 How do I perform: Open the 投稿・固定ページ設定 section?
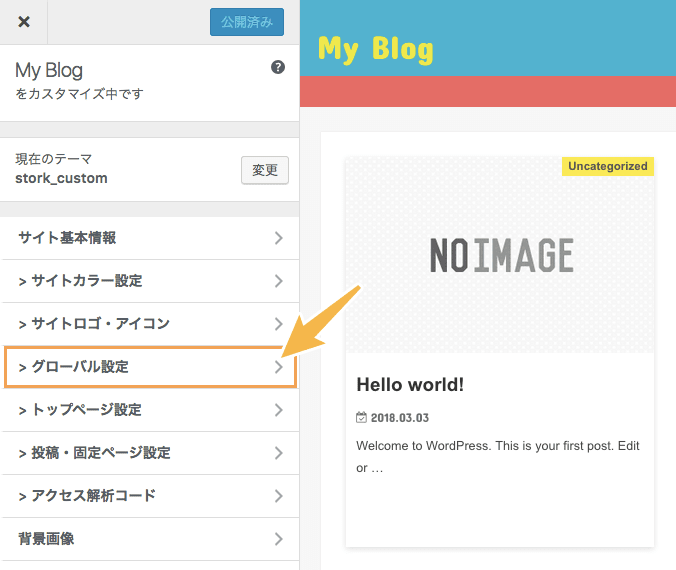[x=150, y=453]
